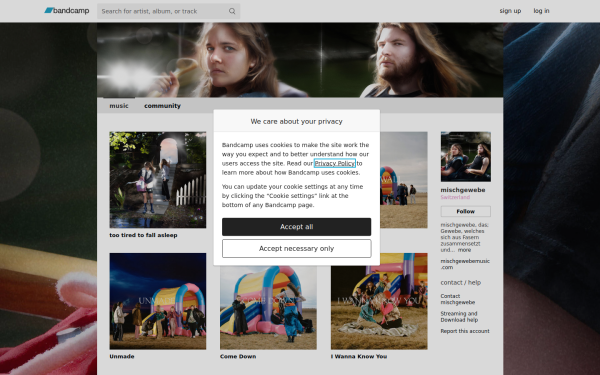This screenshot has height=375, width=600.
Task: Choose Accept necessary only
Action: (x=297, y=248)
